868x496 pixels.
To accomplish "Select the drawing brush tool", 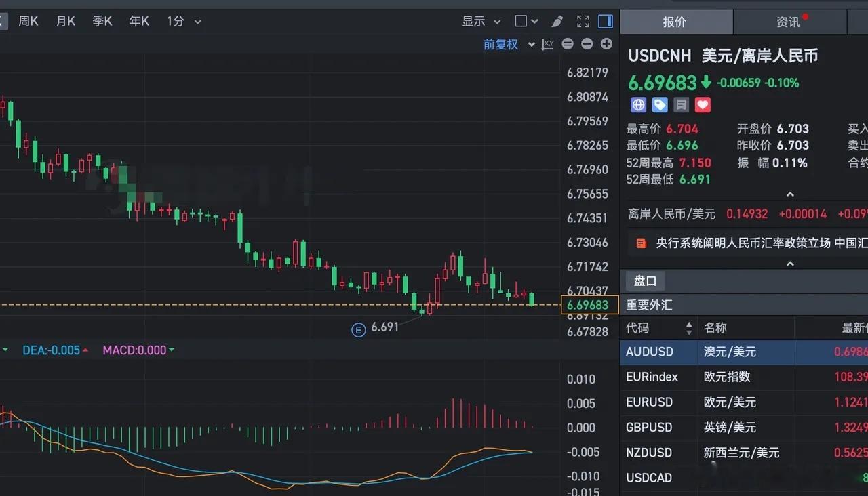I will [x=557, y=22].
